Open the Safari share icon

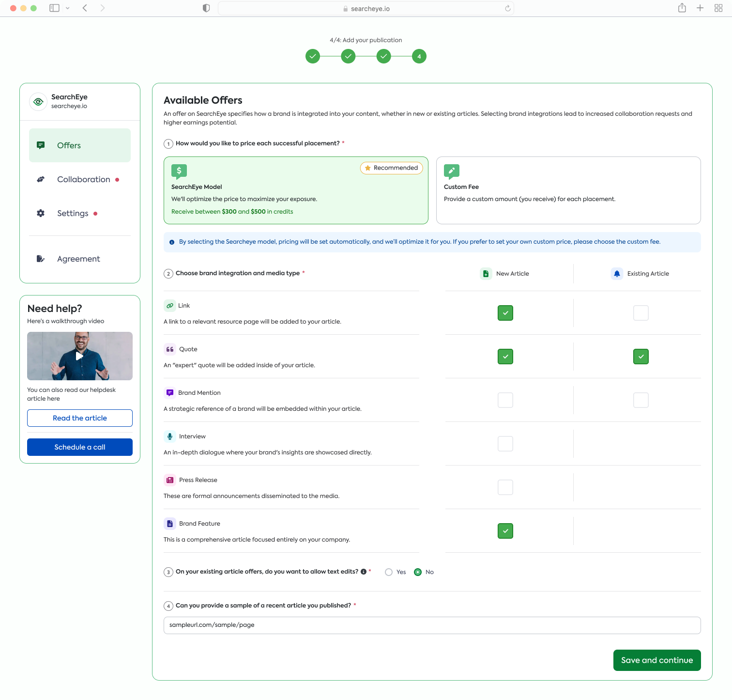[682, 8]
